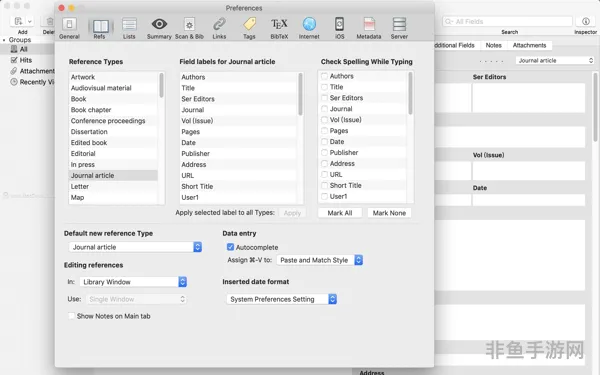Check spelling for Pages field
This screenshot has width=600, height=375.
click(x=324, y=131)
